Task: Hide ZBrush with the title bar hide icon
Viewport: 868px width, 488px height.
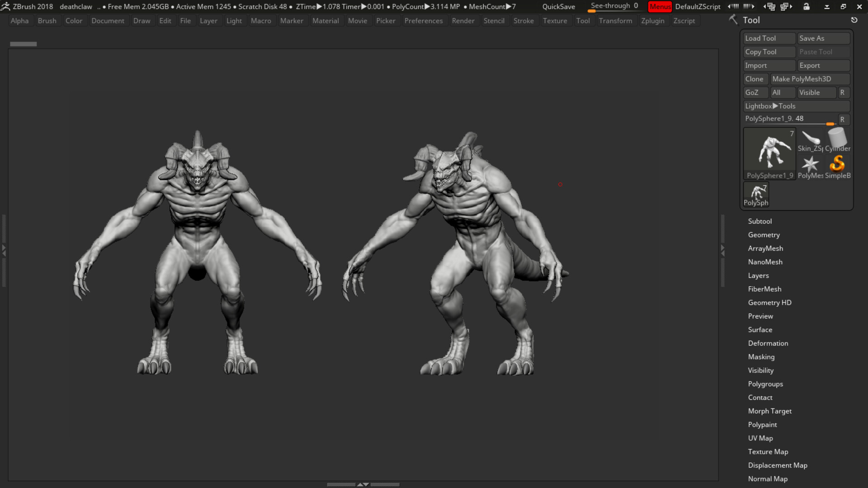Action: point(827,6)
